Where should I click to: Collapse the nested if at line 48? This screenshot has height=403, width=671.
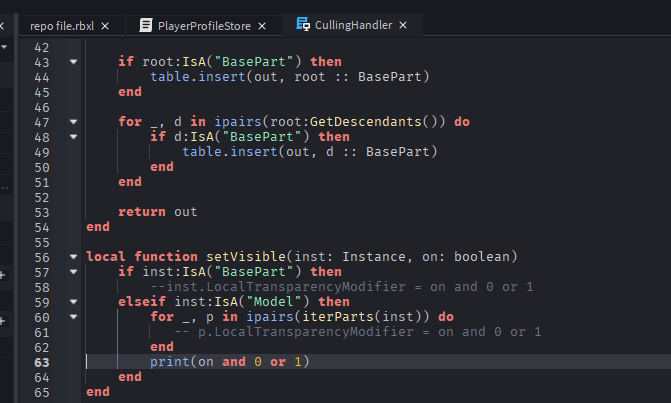tap(73, 137)
